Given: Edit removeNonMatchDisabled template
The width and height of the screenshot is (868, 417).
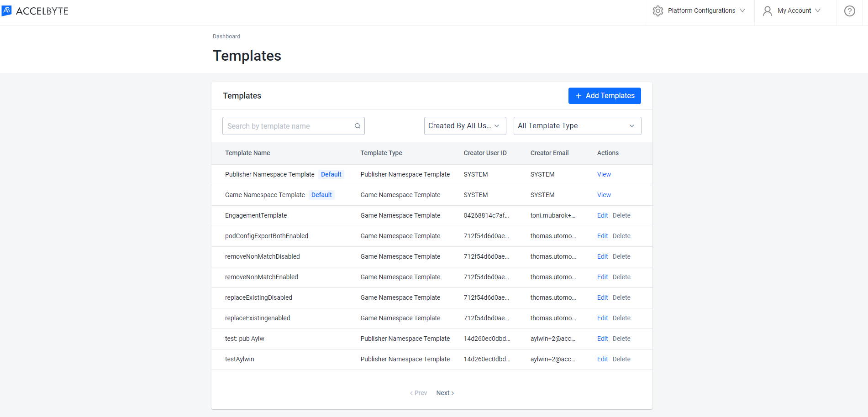Looking at the screenshot, I should [x=602, y=256].
